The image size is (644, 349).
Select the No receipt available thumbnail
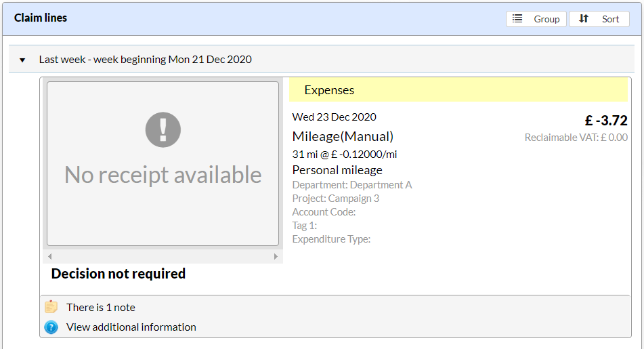pyautogui.click(x=163, y=163)
